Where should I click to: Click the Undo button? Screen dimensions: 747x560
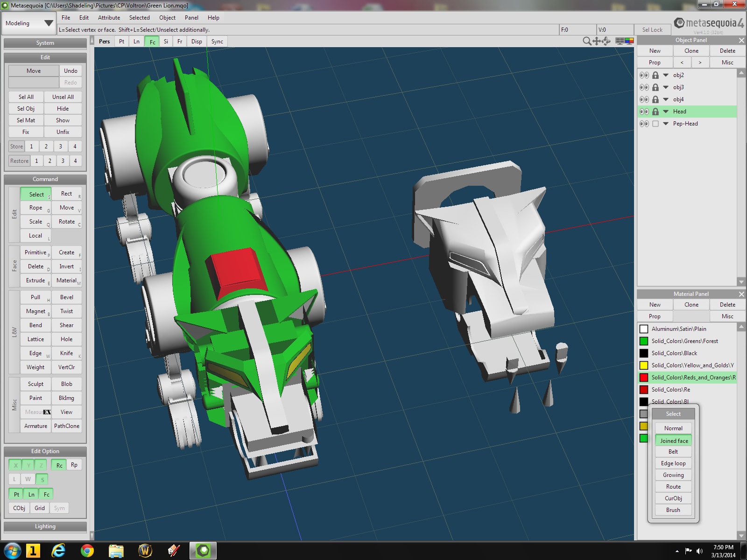pos(70,71)
